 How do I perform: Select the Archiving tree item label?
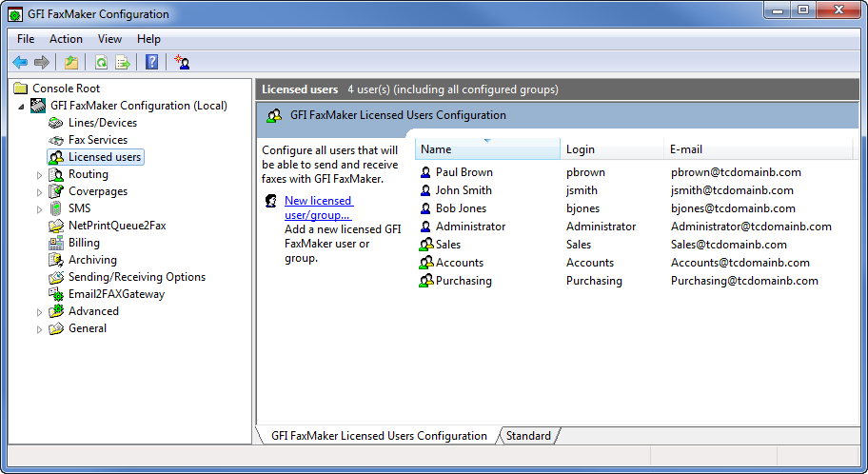click(x=92, y=260)
